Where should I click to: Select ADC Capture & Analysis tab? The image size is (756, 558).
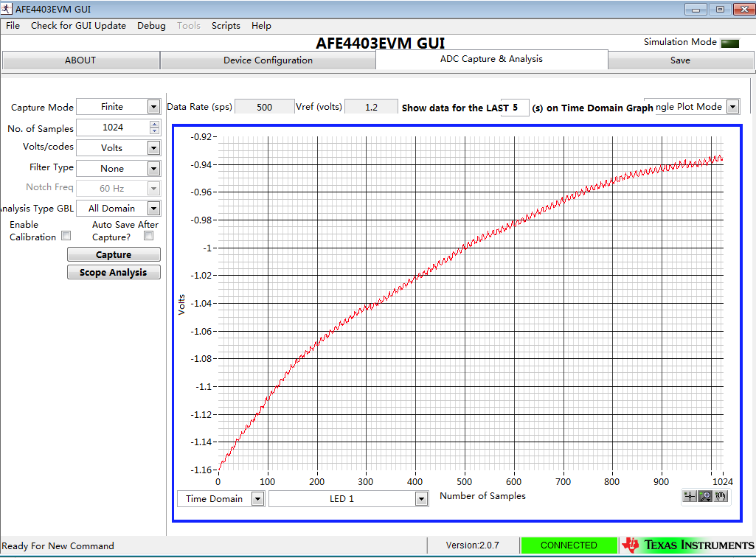click(x=491, y=59)
